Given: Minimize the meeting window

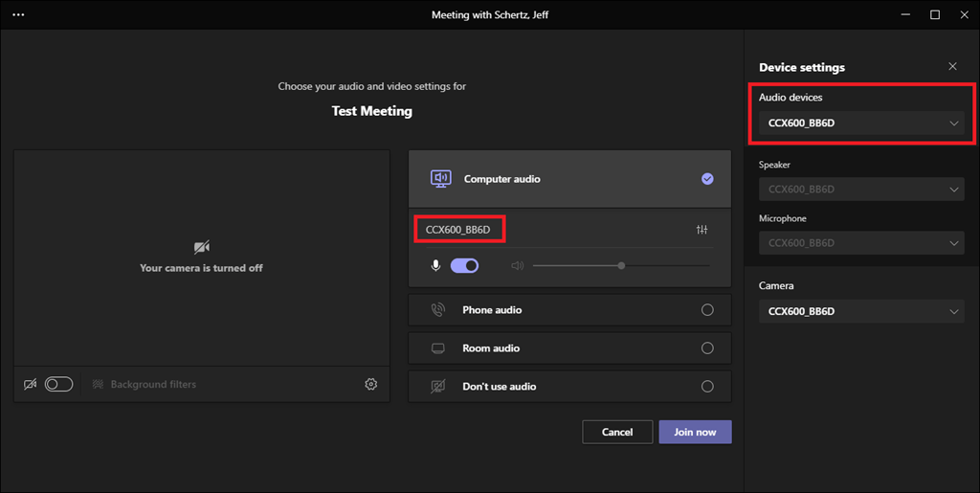Looking at the screenshot, I should 905,14.
